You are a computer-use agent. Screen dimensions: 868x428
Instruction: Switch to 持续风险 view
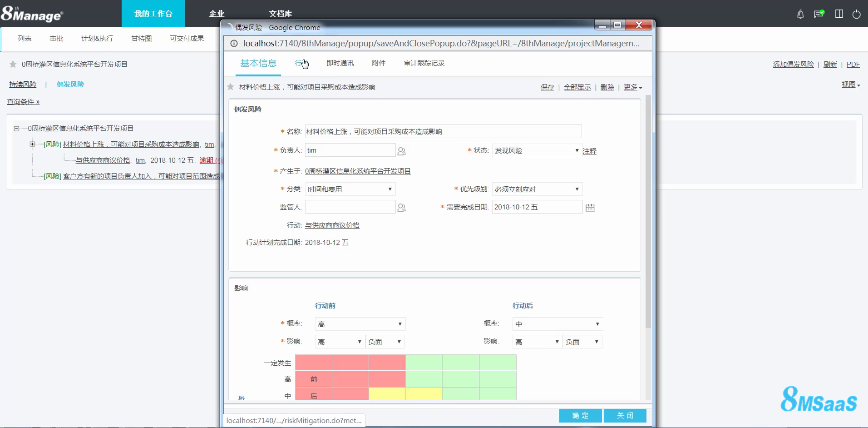23,85
